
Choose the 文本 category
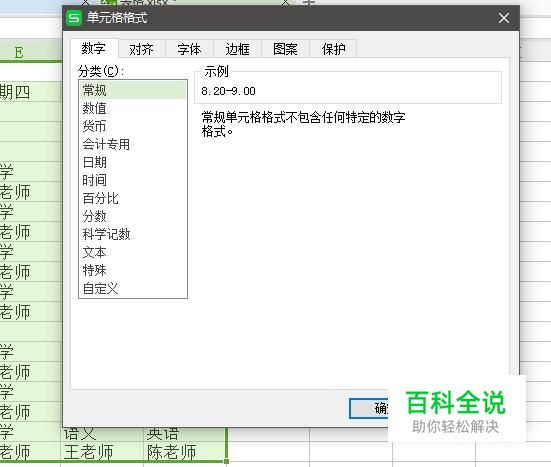(133, 252)
